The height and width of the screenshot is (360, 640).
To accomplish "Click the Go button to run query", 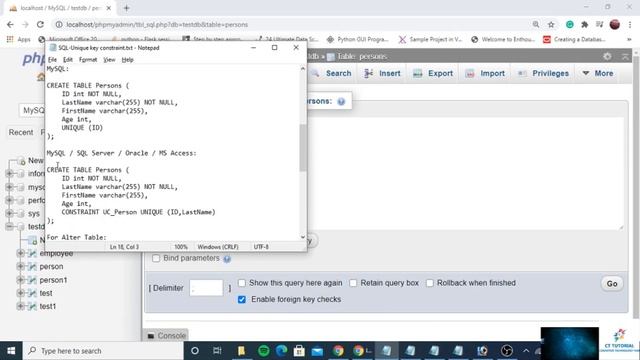I will click(x=611, y=284).
